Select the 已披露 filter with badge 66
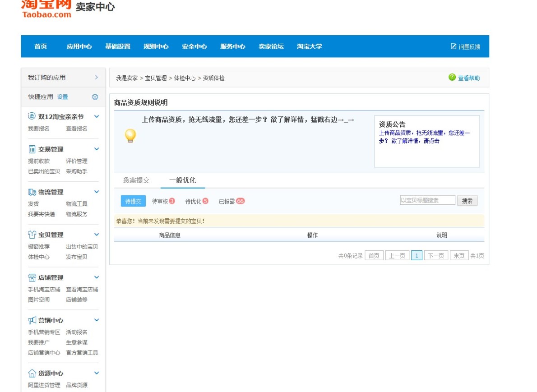The height and width of the screenshot is (392, 537). [232, 201]
